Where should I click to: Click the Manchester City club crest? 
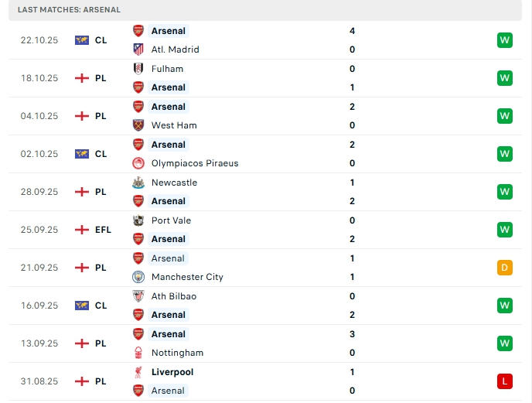[138, 277]
